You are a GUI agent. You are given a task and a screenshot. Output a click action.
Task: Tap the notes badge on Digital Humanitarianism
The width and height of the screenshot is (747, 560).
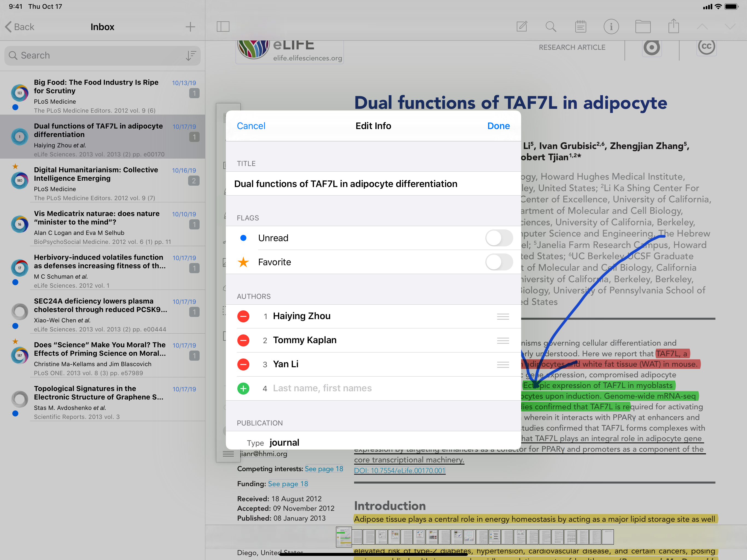pos(194,181)
